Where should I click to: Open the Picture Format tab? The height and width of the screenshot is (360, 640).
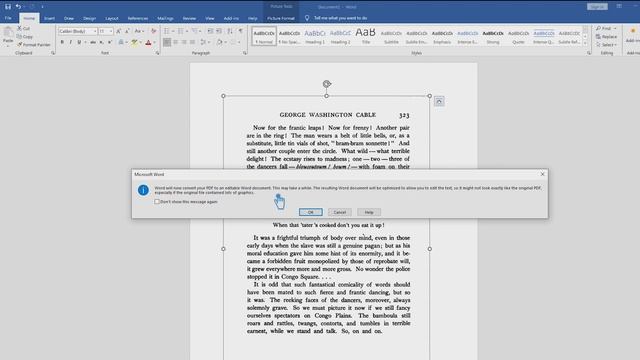(281, 18)
